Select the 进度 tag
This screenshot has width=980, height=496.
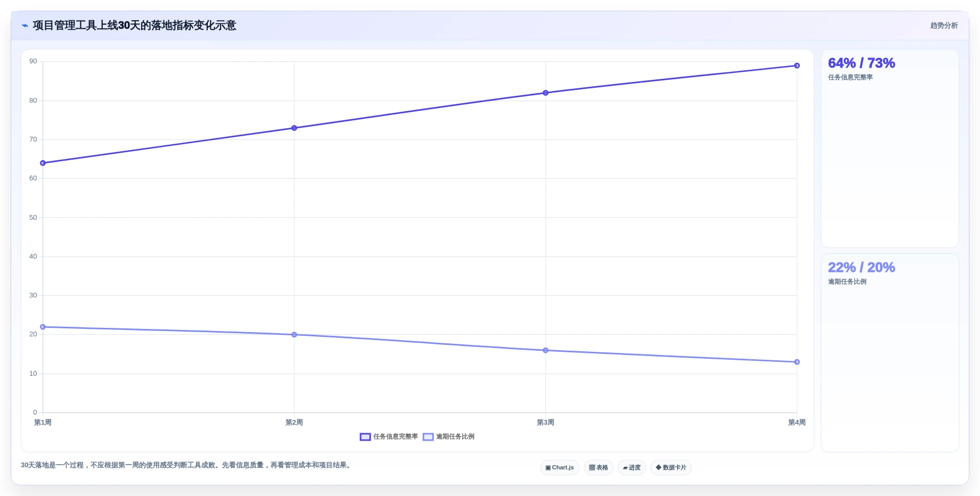tap(632, 468)
